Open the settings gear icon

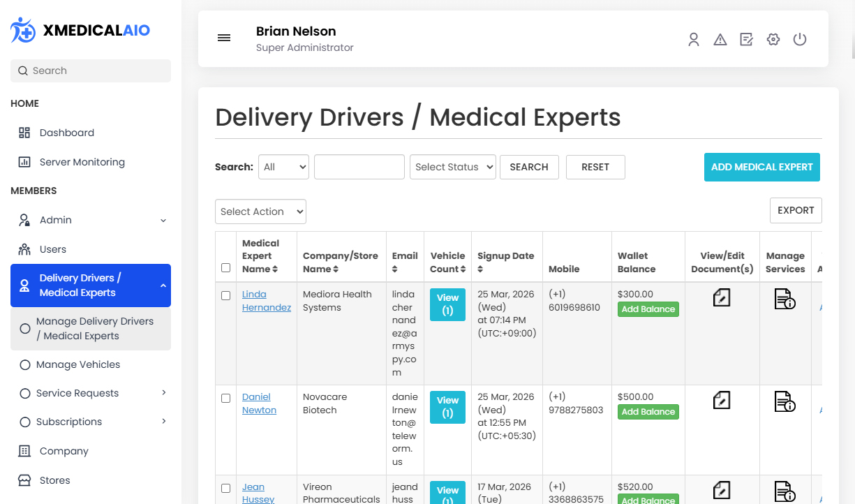(773, 40)
